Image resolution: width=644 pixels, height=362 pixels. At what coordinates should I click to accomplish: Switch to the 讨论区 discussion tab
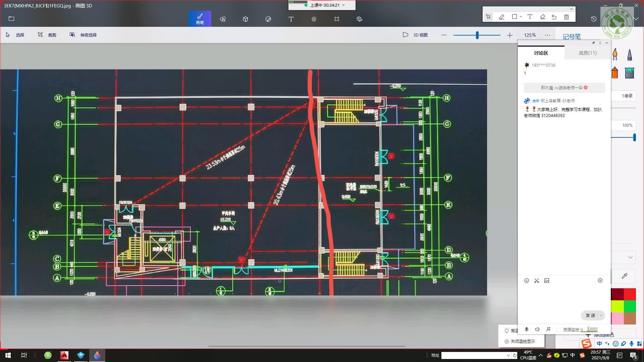click(541, 53)
